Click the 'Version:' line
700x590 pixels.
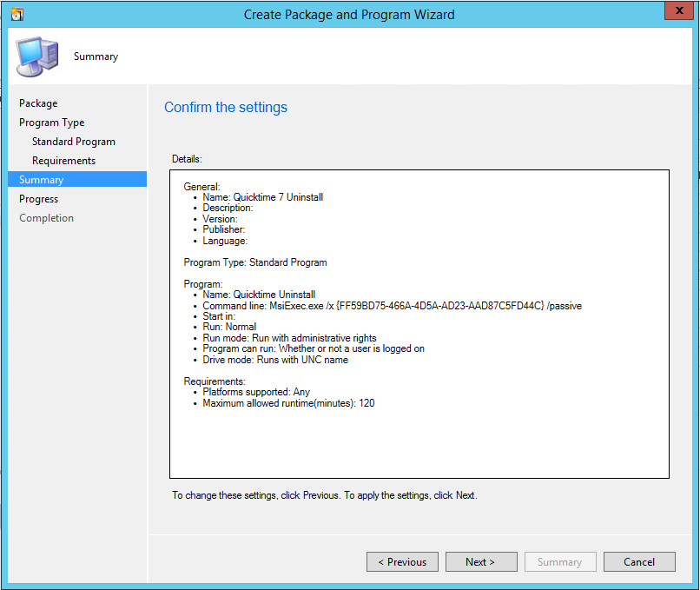(220, 219)
